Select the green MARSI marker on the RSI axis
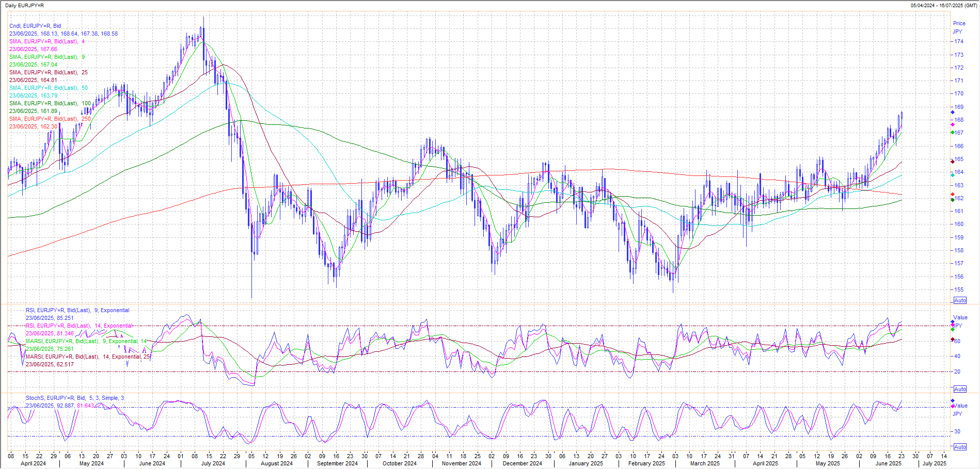This screenshot has height=469, width=980. point(953,329)
